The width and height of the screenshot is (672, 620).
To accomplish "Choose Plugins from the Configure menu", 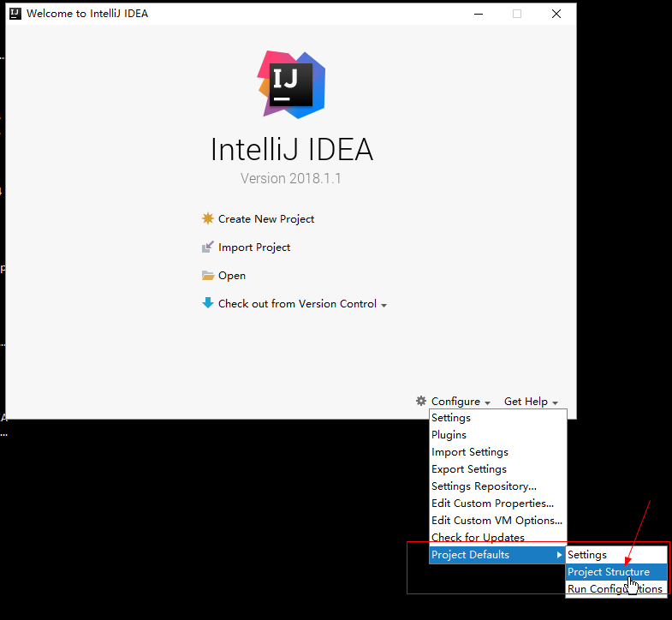I will coord(449,435).
